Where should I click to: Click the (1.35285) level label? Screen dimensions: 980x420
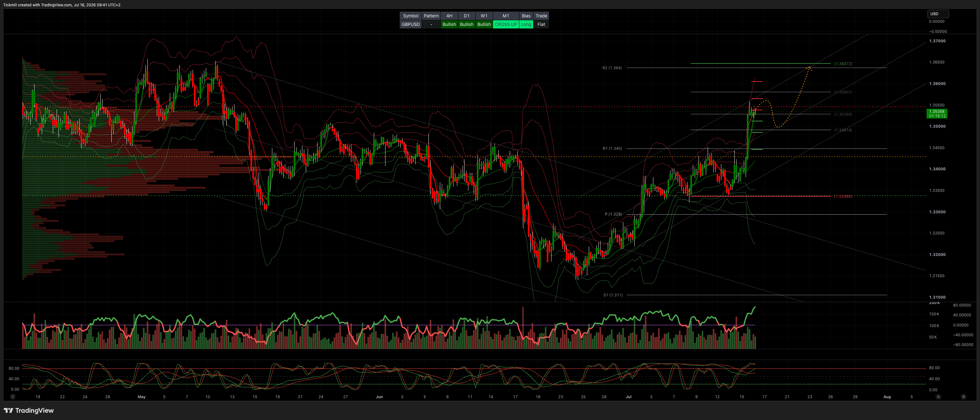coord(843,114)
